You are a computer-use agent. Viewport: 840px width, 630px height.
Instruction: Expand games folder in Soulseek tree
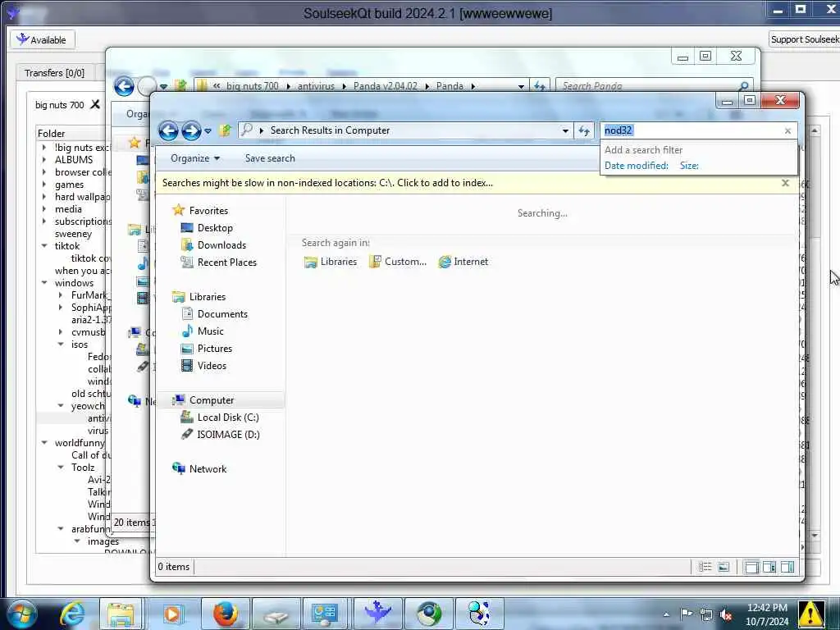pos(44,185)
